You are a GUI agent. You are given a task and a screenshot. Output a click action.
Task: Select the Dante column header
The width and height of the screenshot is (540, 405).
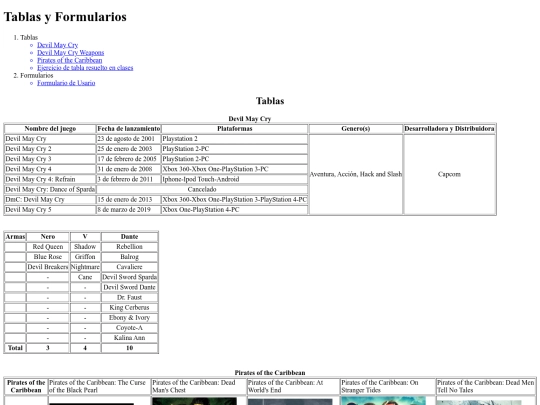(x=129, y=237)
